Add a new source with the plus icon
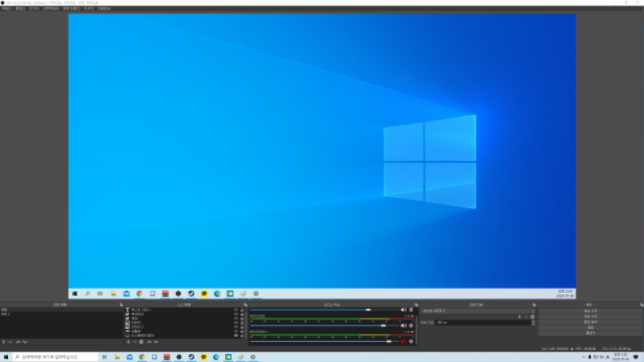Screen dimensions: 644x362 [x=128, y=342]
